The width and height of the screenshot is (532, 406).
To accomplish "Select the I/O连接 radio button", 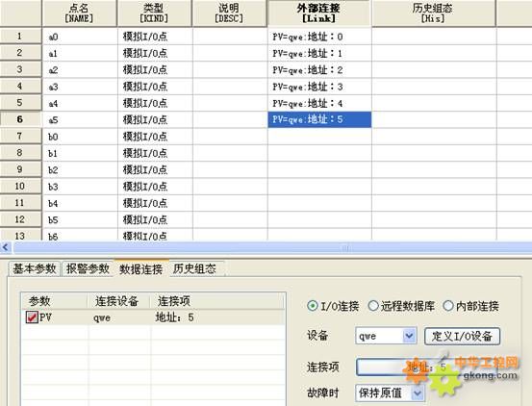I will [312, 306].
